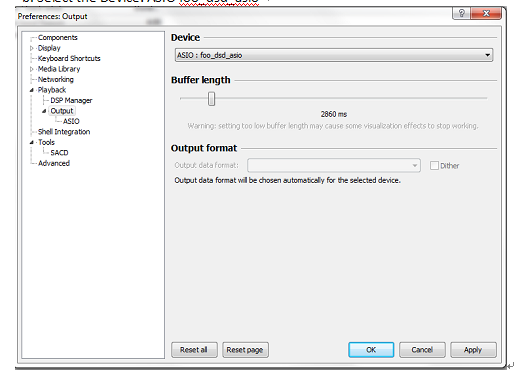This screenshot has width=527, height=370.
Task: Confirm settings with the OK button
Action: coord(371,350)
